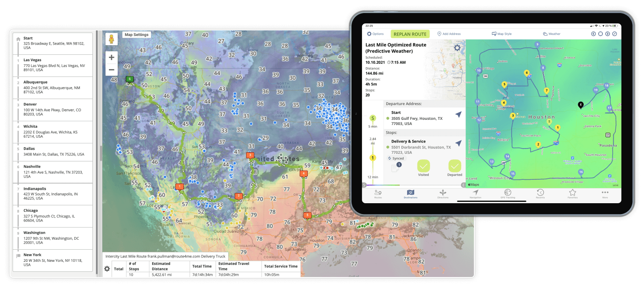Open the route settings gear icon

click(x=457, y=48)
